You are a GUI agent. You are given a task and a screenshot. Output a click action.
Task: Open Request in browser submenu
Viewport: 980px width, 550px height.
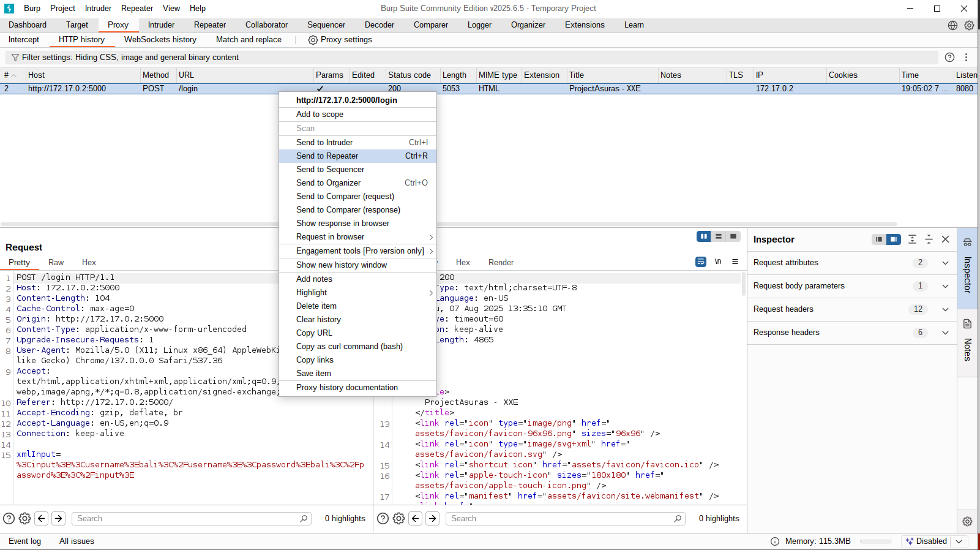[357, 237]
